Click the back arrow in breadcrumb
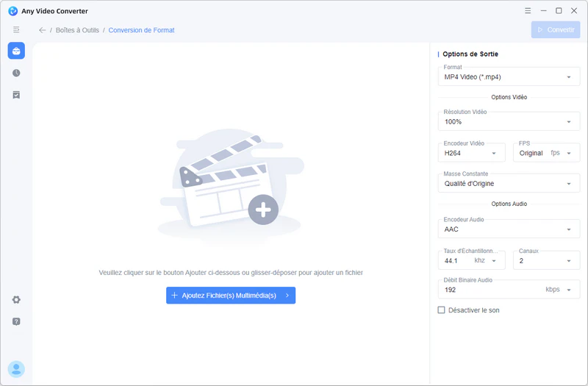Viewport: 588px width, 386px height. 42,30
